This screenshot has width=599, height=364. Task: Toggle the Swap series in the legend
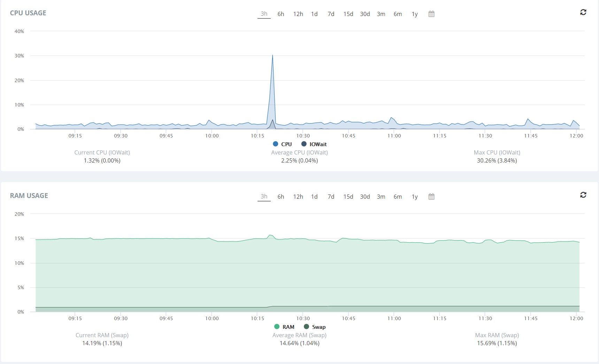click(x=315, y=327)
